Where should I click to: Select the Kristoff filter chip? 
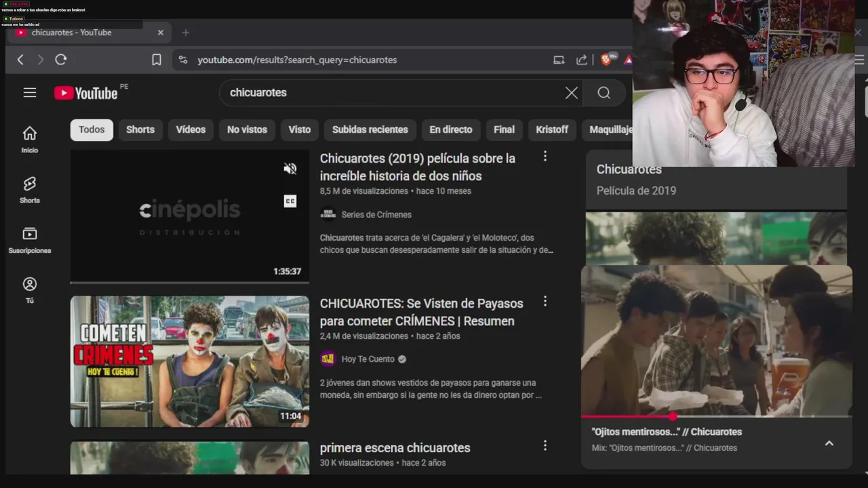tap(552, 129)
